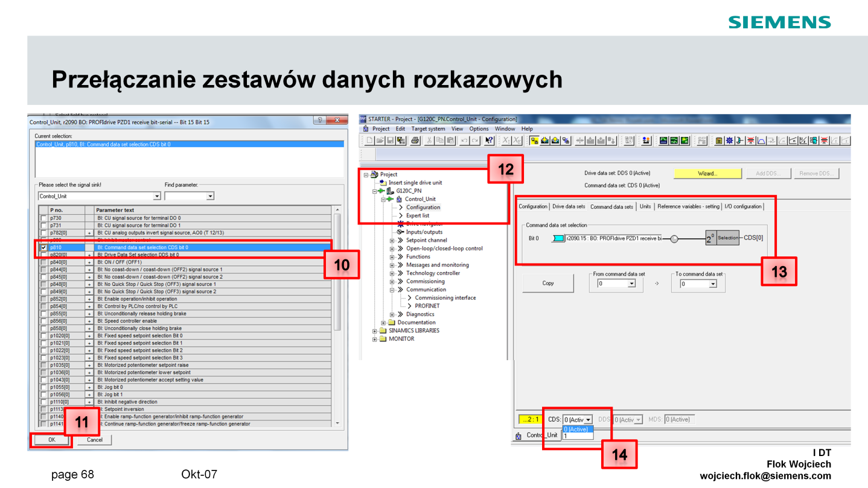Check the p852[0] Enable operation checkbox

43,299
